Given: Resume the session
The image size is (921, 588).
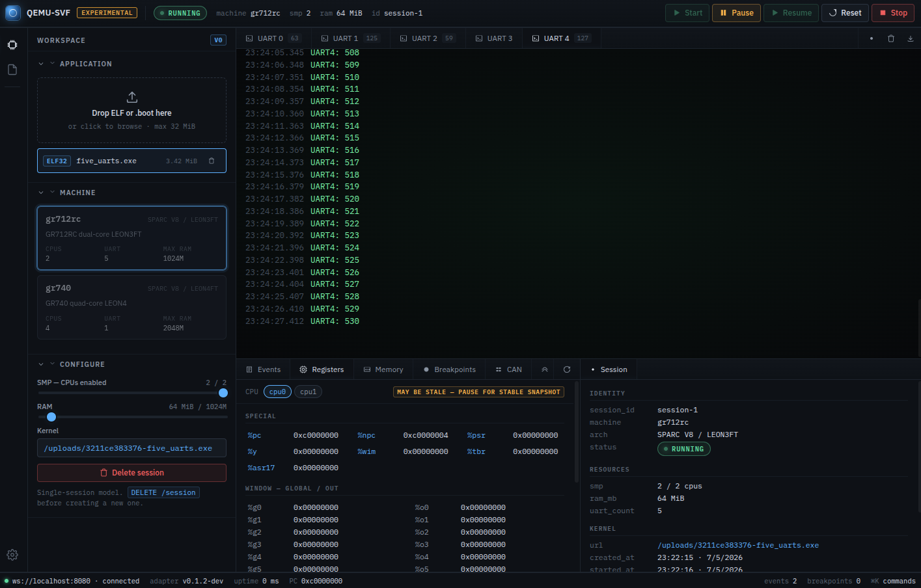Looking at the screenshot, I should click(791, 13).
